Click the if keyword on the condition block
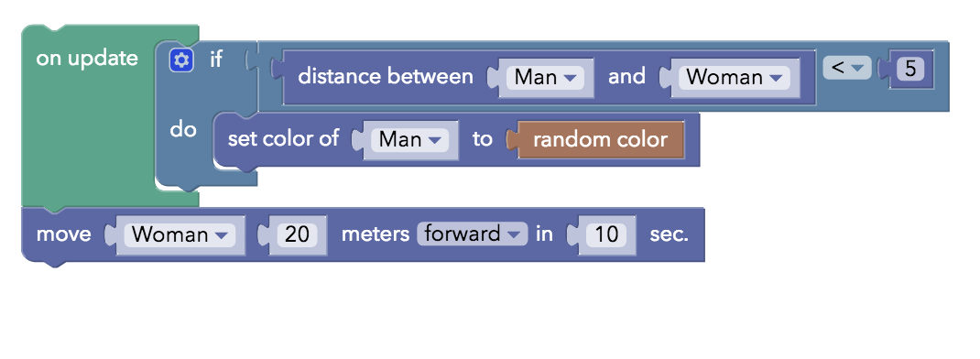This screenshot has width=980, height=359. click(x=216, y=60)
